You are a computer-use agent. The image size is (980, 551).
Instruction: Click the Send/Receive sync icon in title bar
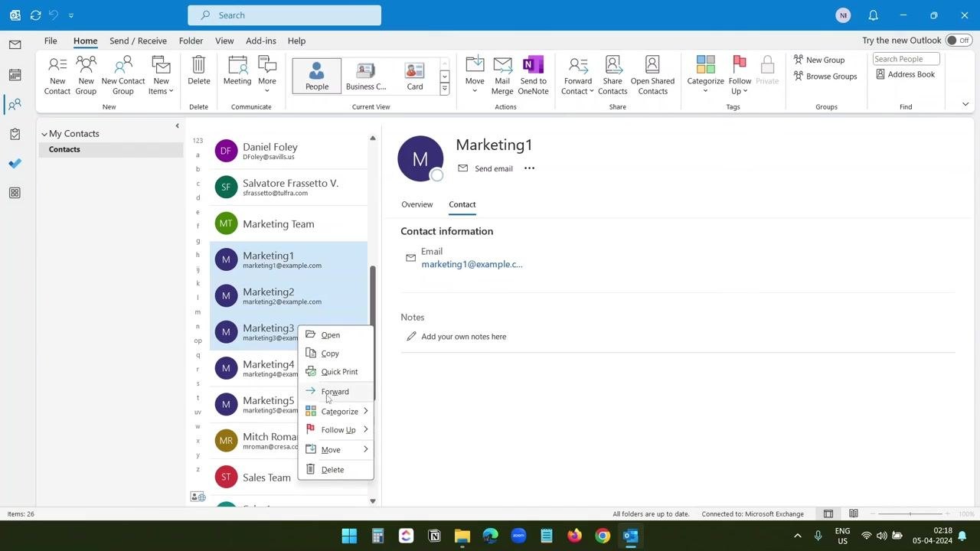click(x=35, y=15)
